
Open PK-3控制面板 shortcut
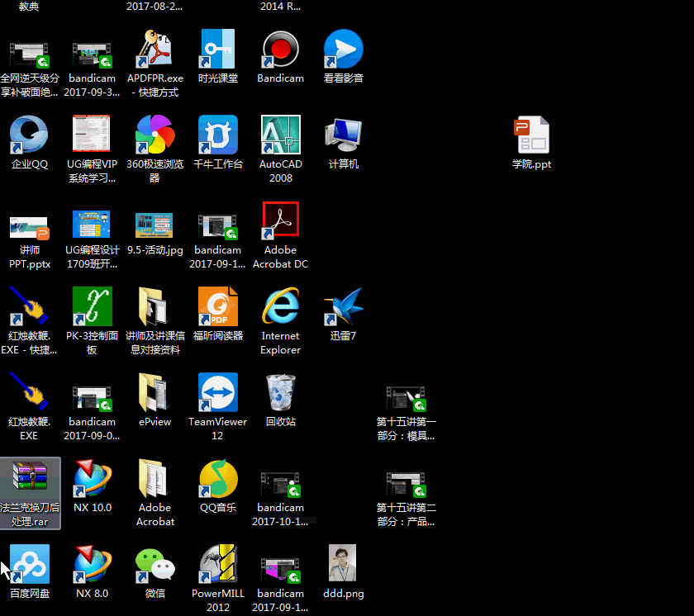click(x=92, y=321)
